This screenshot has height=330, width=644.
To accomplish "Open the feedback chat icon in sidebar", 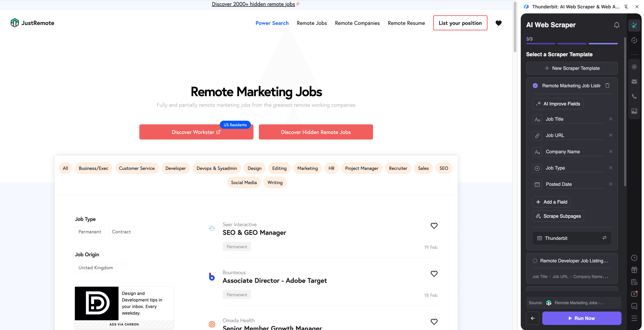I will (x=634, y=306).
